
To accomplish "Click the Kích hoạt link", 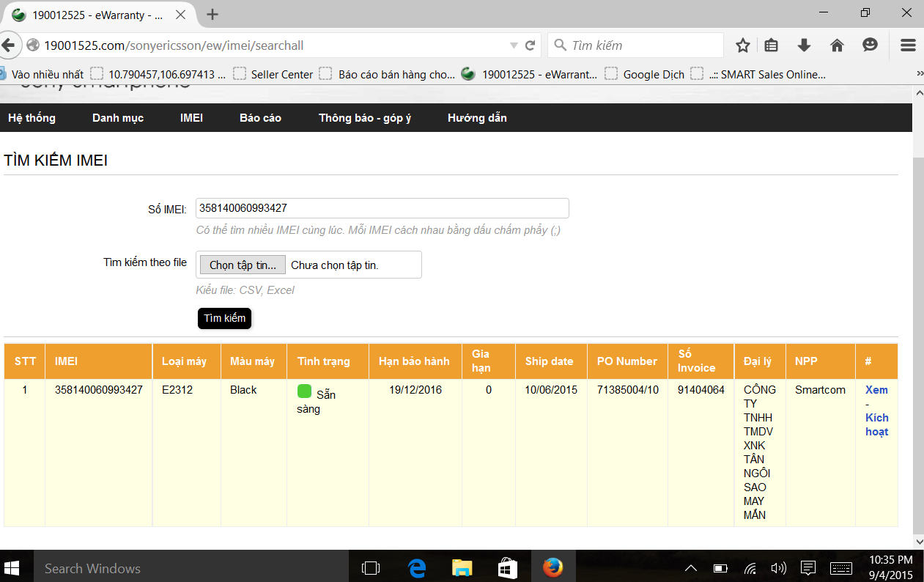I will (876, 424).
